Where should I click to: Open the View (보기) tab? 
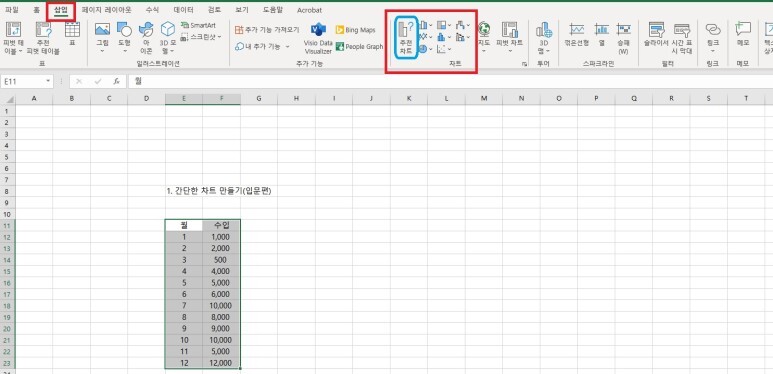242,10
